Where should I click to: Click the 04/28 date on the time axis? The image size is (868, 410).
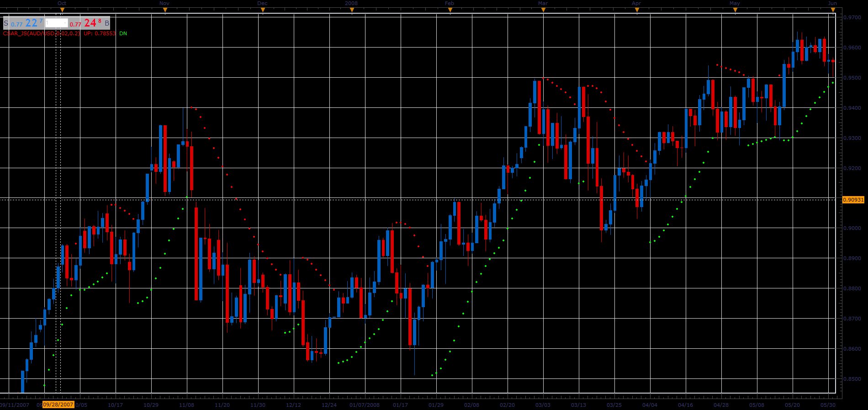(721, 405)
